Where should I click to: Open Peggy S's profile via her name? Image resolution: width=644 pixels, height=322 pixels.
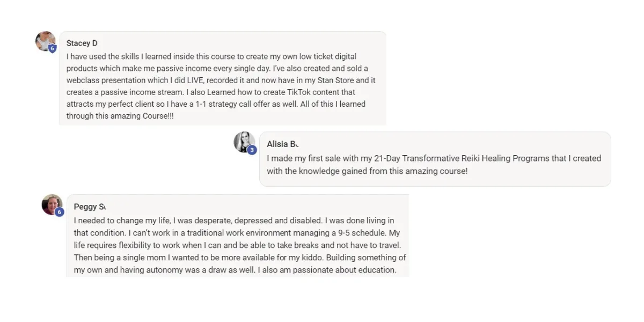tap(90, 207)
